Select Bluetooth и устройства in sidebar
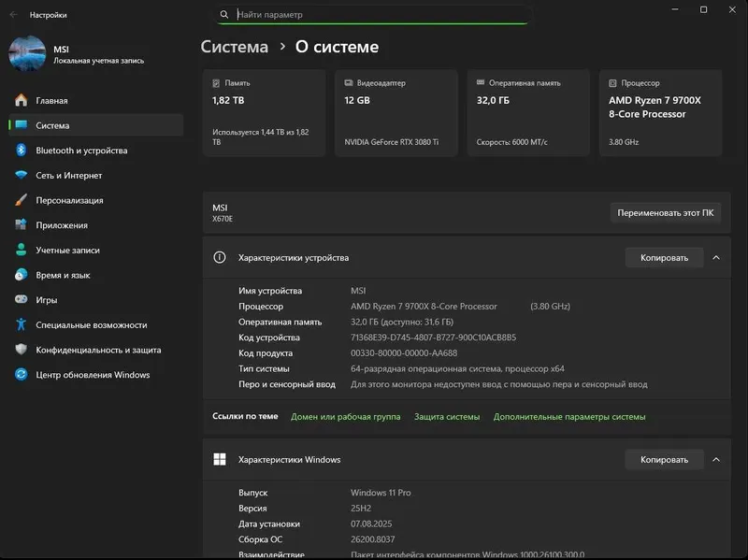 coord(96,151)
